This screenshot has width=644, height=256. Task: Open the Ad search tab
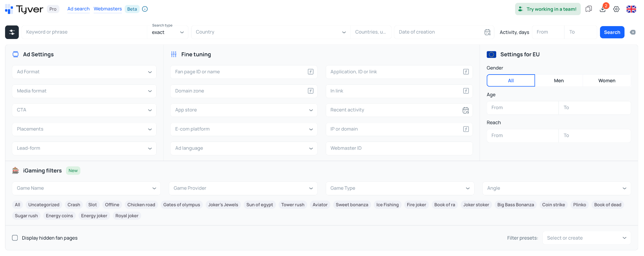click(78, 9)
